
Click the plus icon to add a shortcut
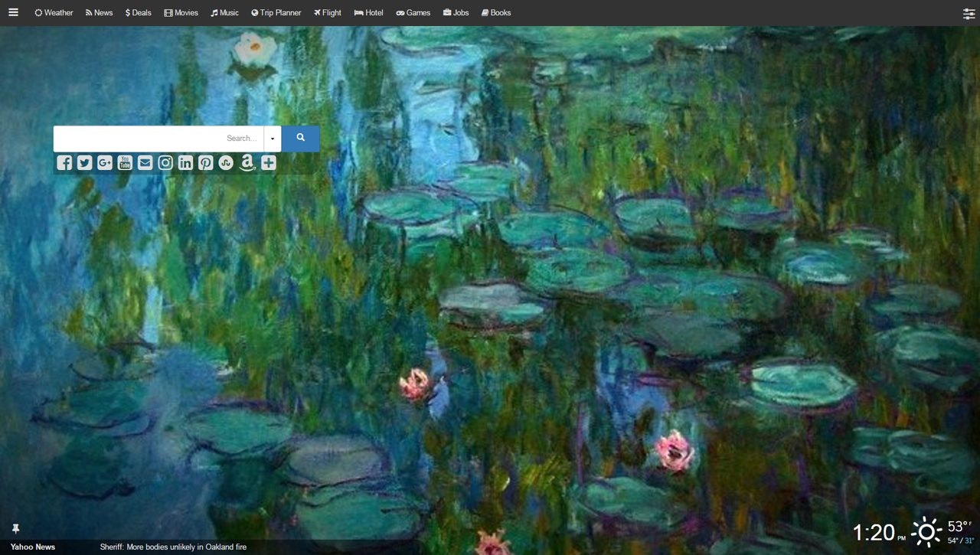(268, 162)
